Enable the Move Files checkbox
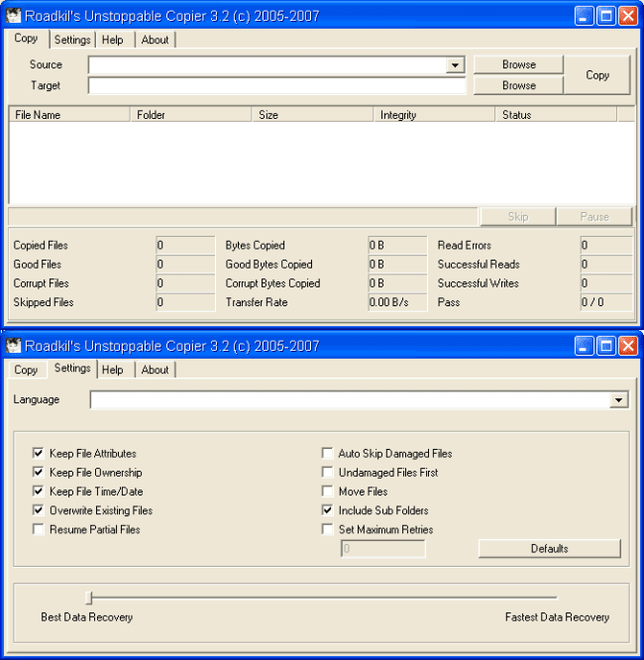644x660 pixels. pyautogui.click(x=328, y=492)
